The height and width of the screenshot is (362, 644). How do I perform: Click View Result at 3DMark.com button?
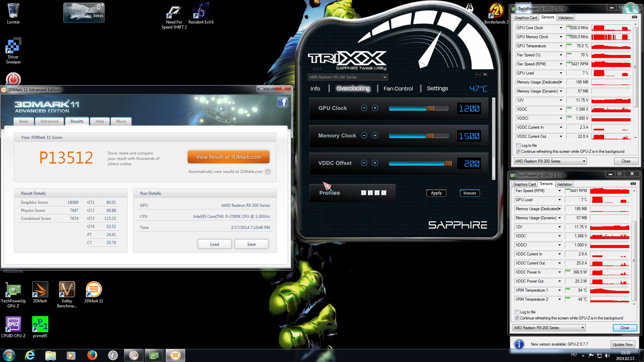pos(228,157)
